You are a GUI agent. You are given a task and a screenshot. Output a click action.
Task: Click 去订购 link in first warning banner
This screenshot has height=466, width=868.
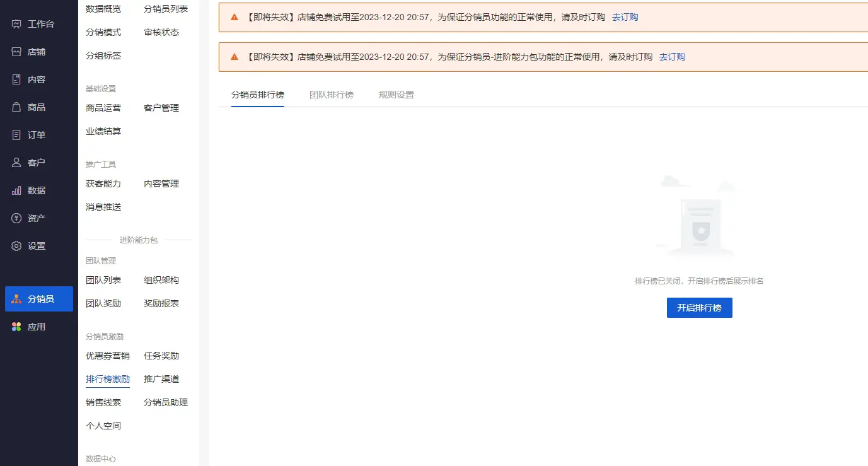point(625,17)
